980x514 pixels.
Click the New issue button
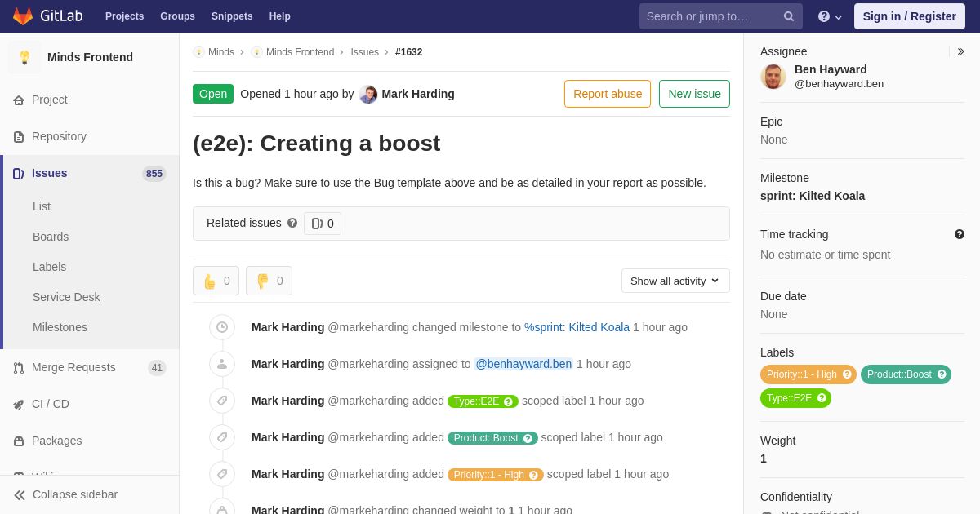pyautogui.click(x=694, y=94)
